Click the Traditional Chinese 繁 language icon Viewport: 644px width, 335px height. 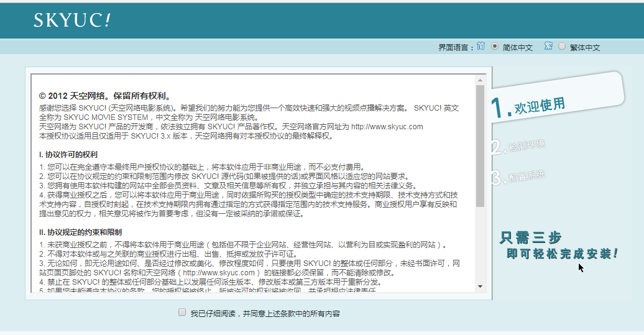click(548, 46)
